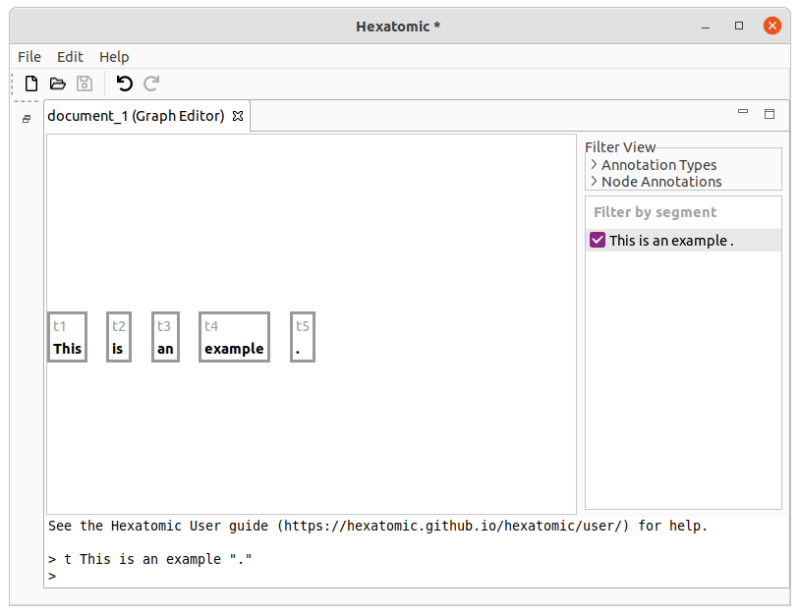Select token node t5 containing the period
This screenshot has height=615, width=800.
(302, 337)
